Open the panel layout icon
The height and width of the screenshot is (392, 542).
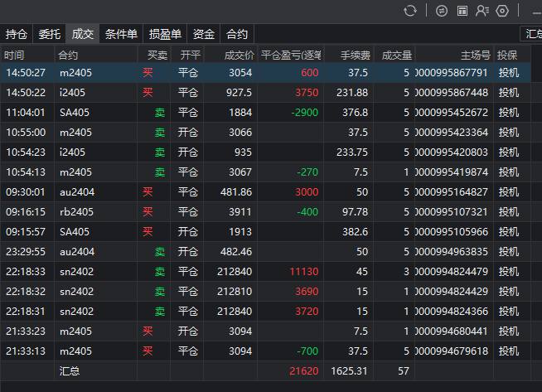tap(462, 11)
